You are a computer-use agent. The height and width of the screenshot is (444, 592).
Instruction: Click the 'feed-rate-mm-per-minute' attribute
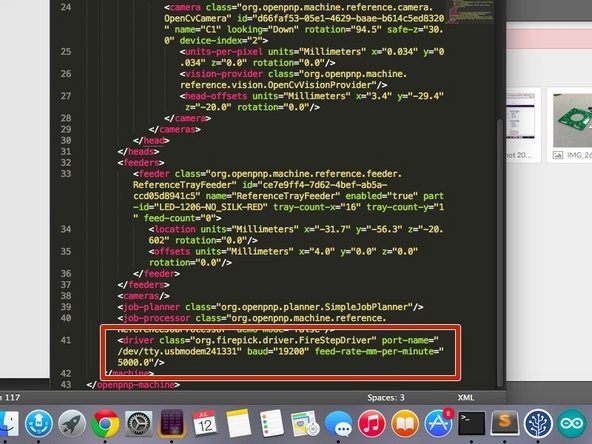(x=374, y=352)
